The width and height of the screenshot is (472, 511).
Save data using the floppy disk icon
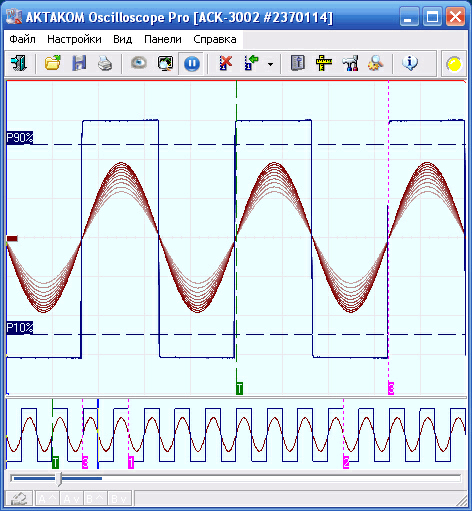point(79,63)
